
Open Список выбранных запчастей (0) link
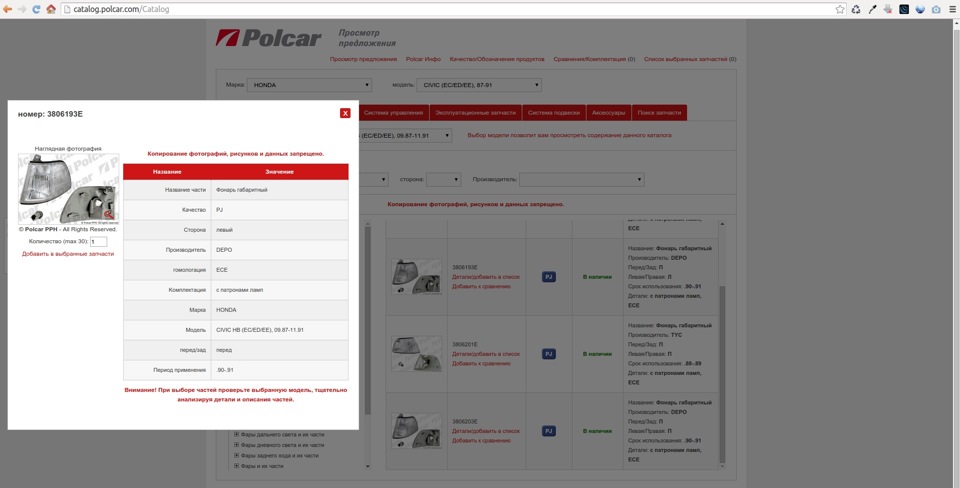point(690,59)
